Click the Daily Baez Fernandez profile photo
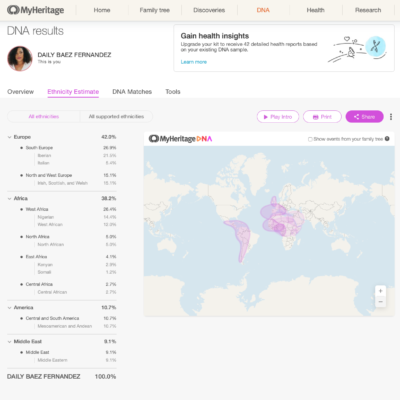The width and height of the screenshot is (400, 400). (20, 58)
